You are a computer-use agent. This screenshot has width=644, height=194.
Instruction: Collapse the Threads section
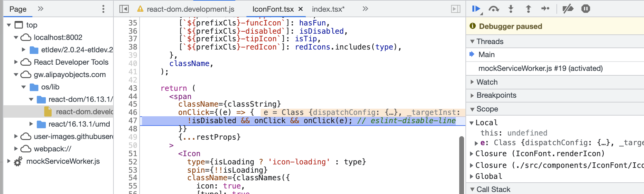click(472, 42)
